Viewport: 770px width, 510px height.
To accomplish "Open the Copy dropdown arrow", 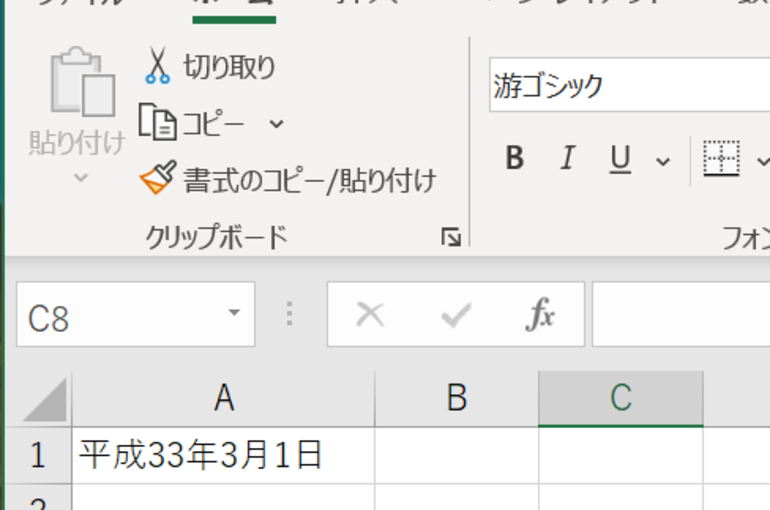I will 276,124.
